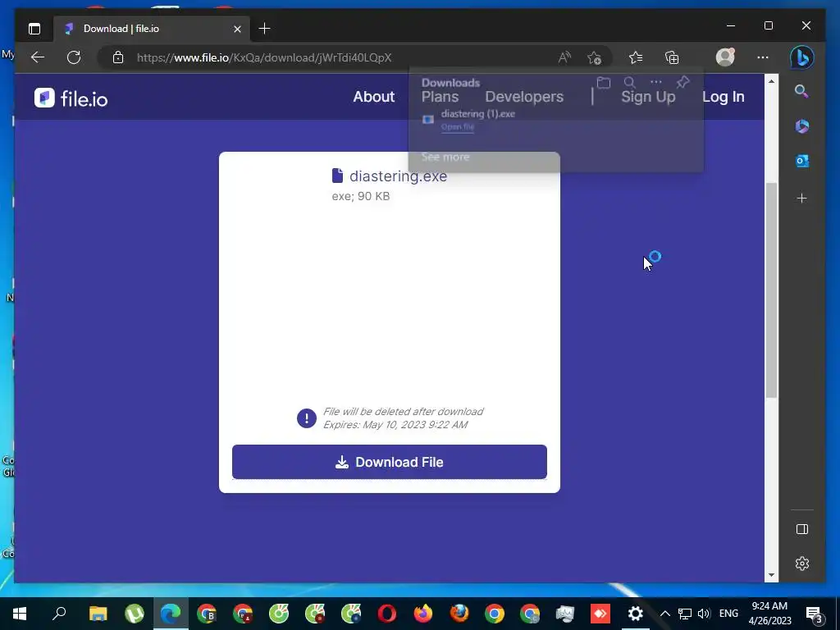Image resolution: width=840 pixels, height=630 pixels.
Task: Open the Windows Start menu
Action: [20, 614]
